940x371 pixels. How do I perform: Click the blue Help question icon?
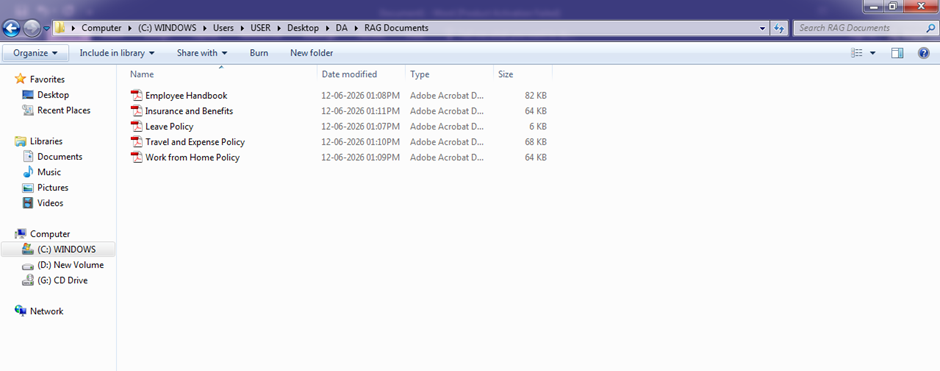[924, 53]
